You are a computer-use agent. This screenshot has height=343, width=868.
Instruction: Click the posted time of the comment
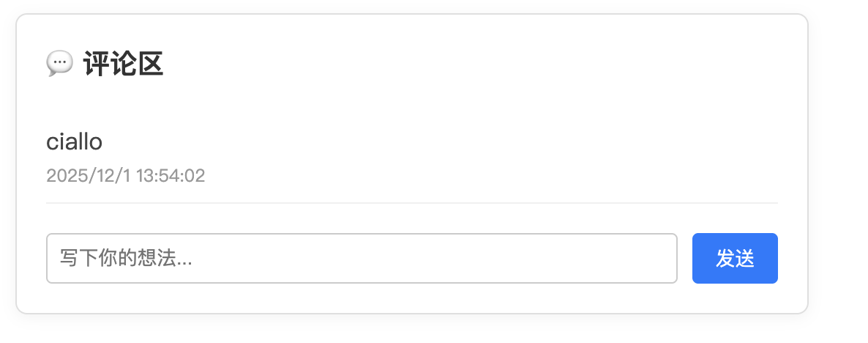click(x=125, y=176)
